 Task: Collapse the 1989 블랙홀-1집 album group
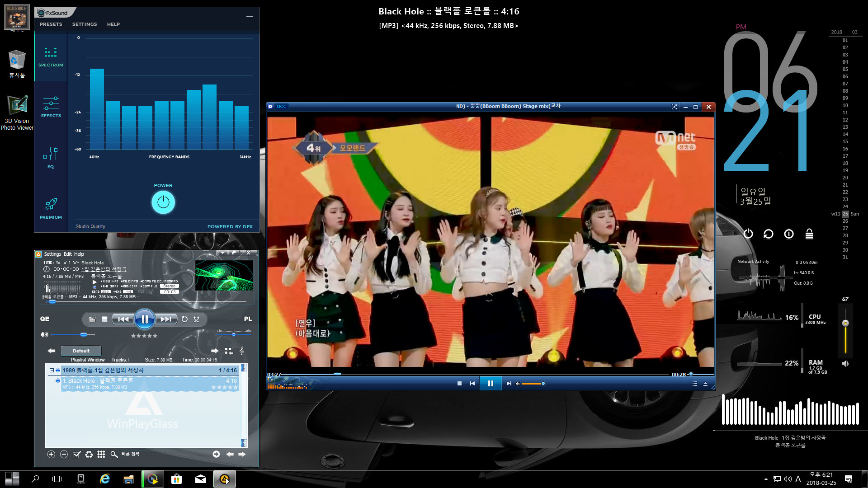pyautogui.click(x=52, y=371)
